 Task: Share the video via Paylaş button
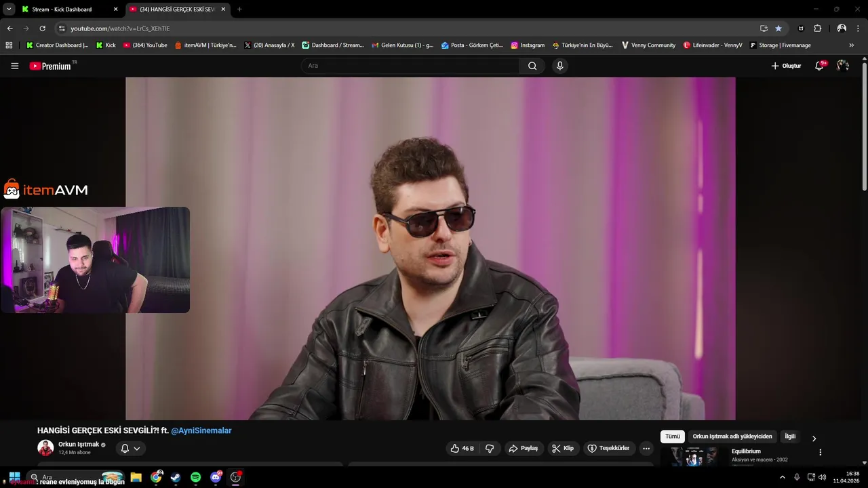coord(523,448)
